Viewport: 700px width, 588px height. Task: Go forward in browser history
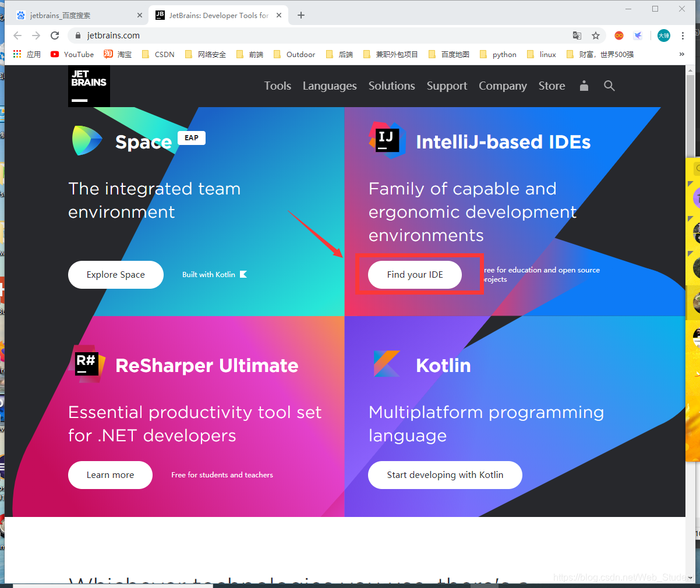point(36,36)
